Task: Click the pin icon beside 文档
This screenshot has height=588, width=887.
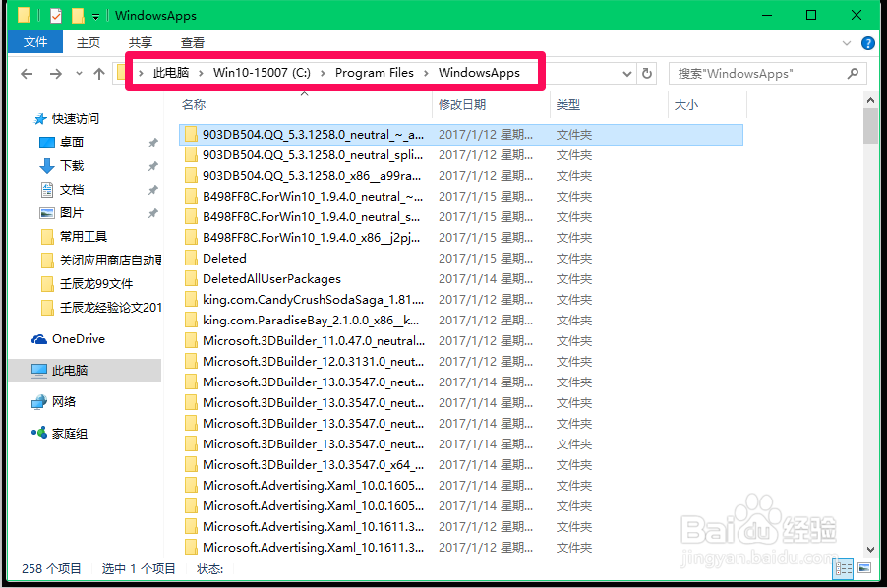Action: pyautogui.click(x=152, y=190)
